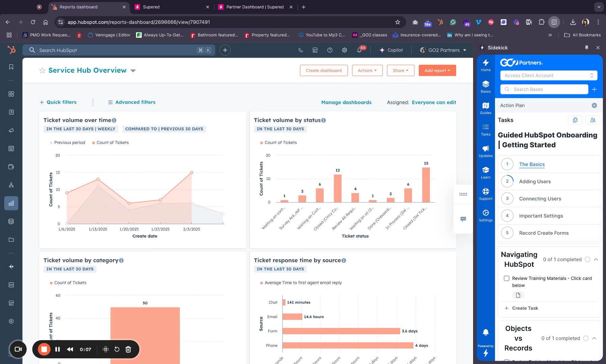Open Sidekick Home lightning icon
Image resolution: width=606 pixels, height=364 pixels.
tap(486, 65)
